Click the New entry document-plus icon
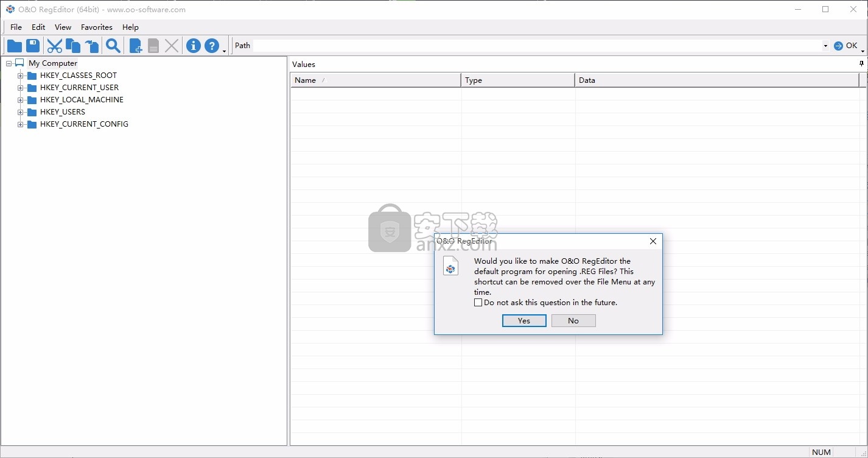 click(x=136, y=46)
